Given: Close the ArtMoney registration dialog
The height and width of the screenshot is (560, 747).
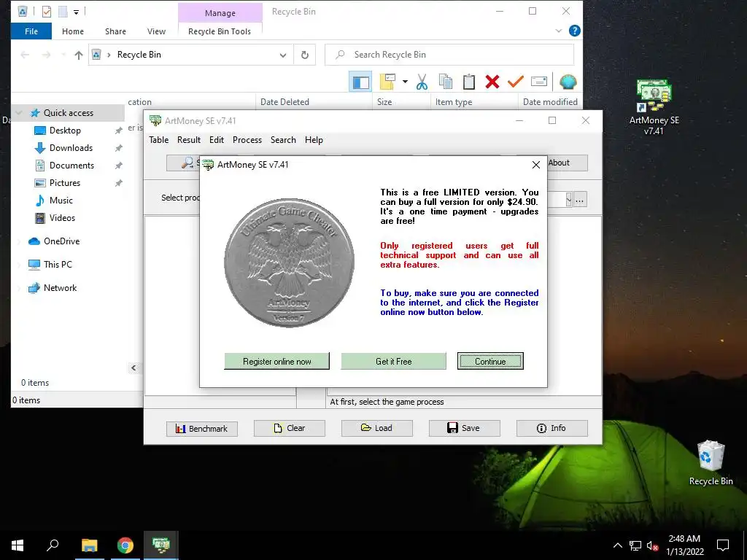Looking at the screenshot, I should click(536, 165).
